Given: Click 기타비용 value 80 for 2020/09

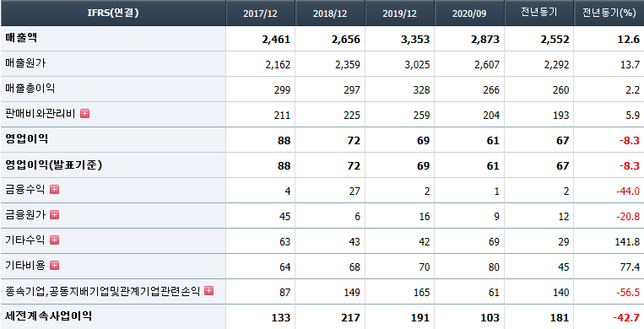Looking at the screenshot, I should 494,267.
